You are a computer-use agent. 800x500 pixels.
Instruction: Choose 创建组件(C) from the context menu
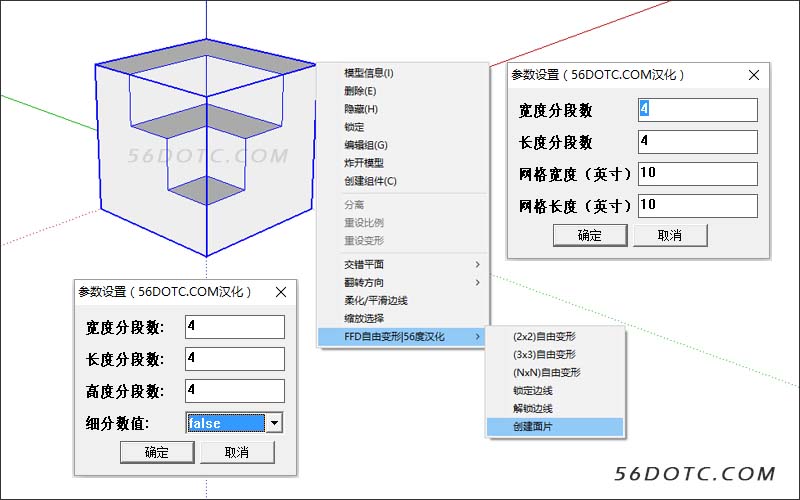[370, 181]
